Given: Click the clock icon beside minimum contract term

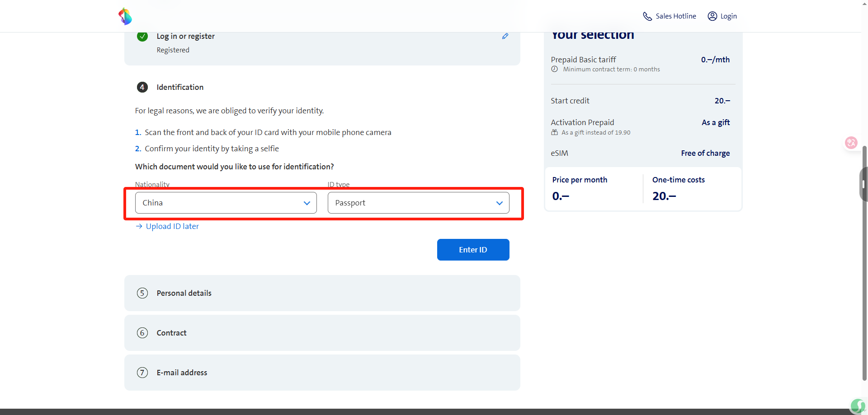Looking at the screenshot, I should [x=555, y=69].
